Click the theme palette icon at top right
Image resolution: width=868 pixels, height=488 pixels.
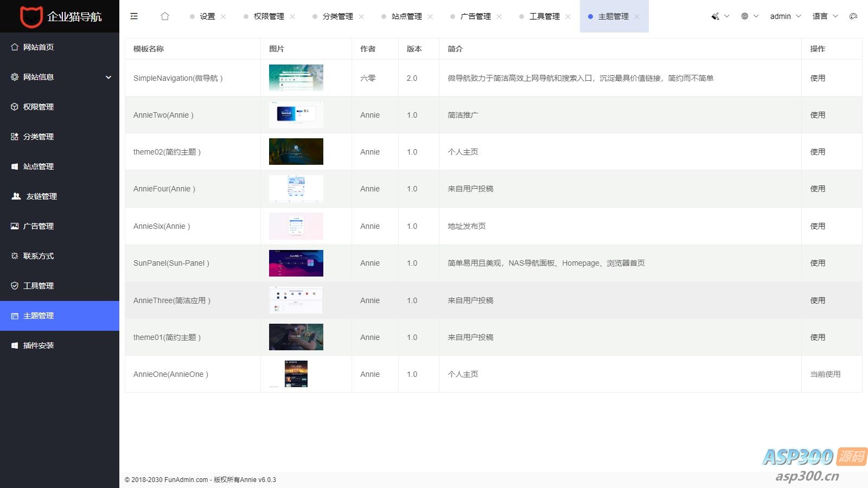coord(853,16)
